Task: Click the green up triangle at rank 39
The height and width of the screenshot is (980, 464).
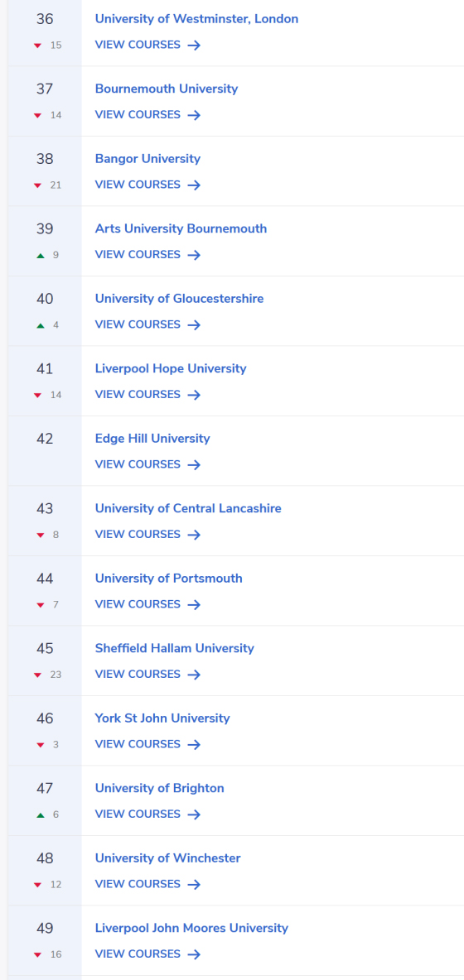Action: (41, 255)
